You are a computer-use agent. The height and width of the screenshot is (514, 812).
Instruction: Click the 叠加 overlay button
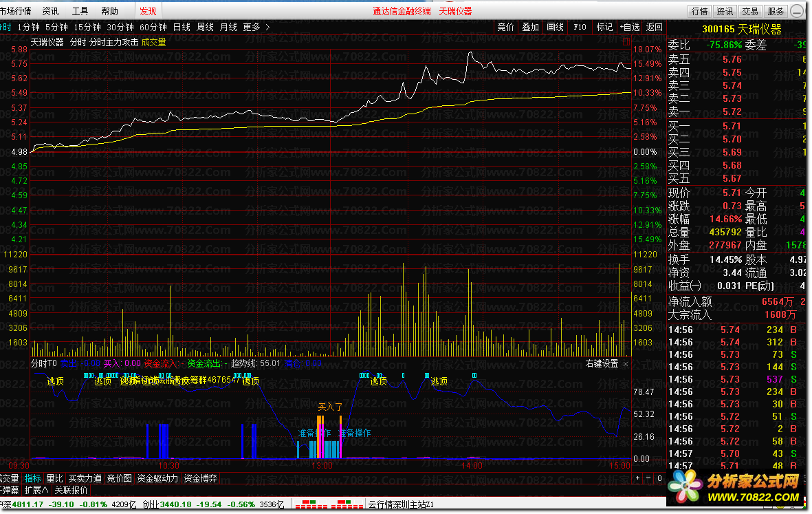tap(530, 27)
